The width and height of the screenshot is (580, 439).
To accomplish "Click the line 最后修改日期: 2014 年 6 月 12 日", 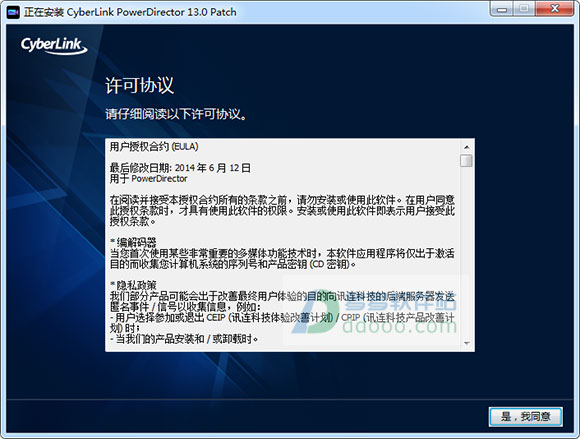I will (x=180, y=168).
